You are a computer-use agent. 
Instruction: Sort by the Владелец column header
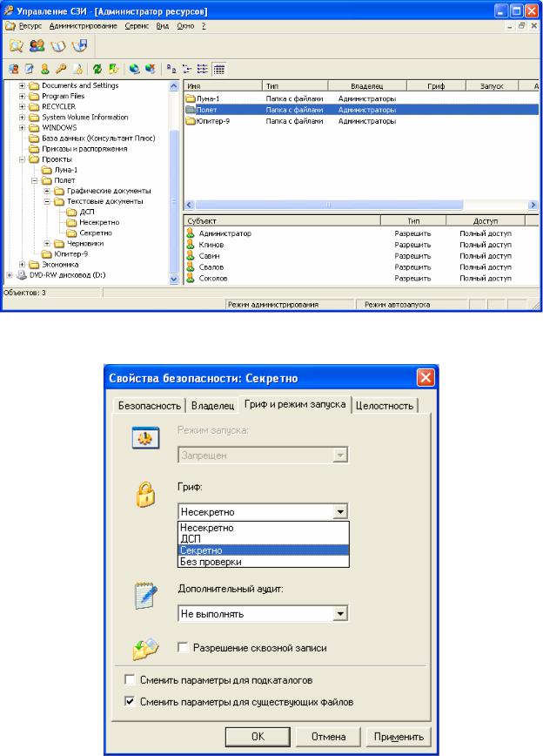pyautogui.click(x=367, y=86)
